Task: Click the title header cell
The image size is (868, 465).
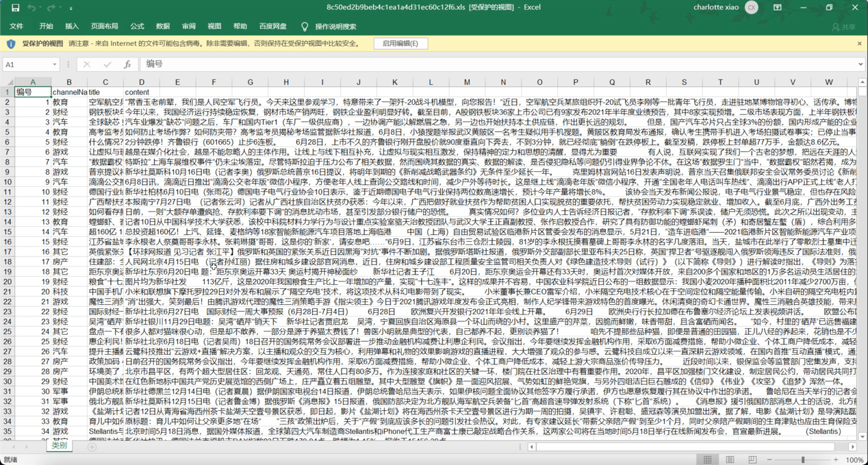Action: click(x=105, y=92)
